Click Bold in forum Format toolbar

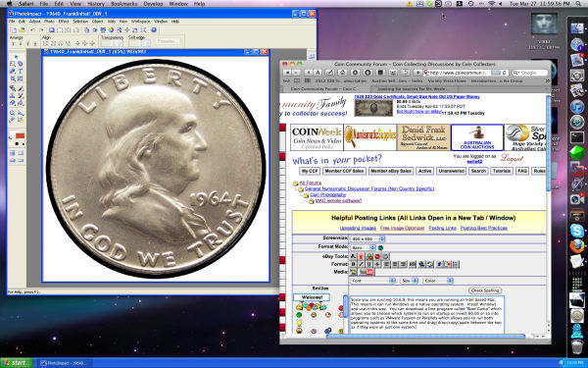point(353,264)
